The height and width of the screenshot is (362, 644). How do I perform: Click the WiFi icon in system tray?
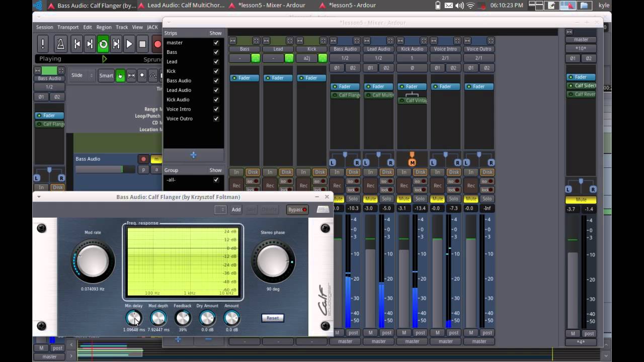pyautogui.click(x=470, y=6)
